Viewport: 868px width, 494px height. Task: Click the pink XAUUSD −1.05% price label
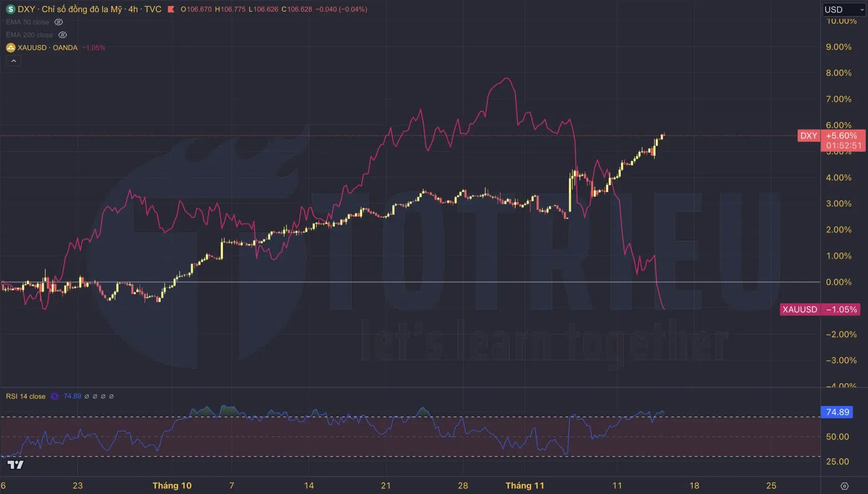(x=820, y=310)
